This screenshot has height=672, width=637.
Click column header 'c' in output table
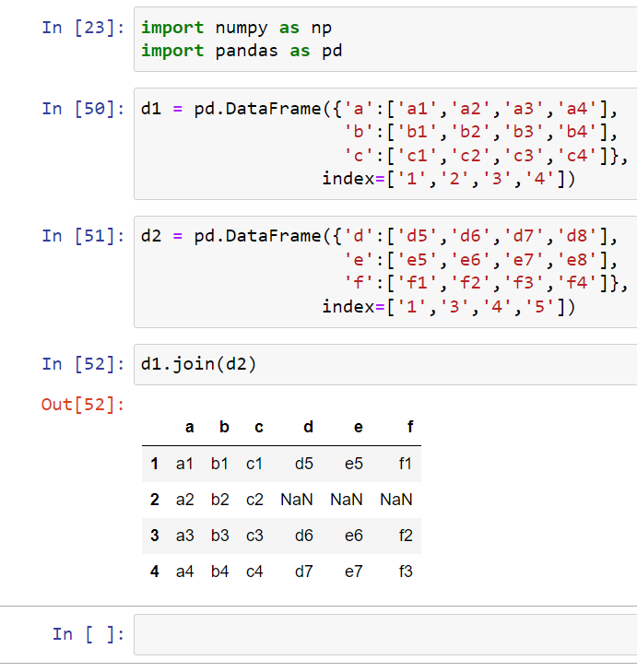259,428
